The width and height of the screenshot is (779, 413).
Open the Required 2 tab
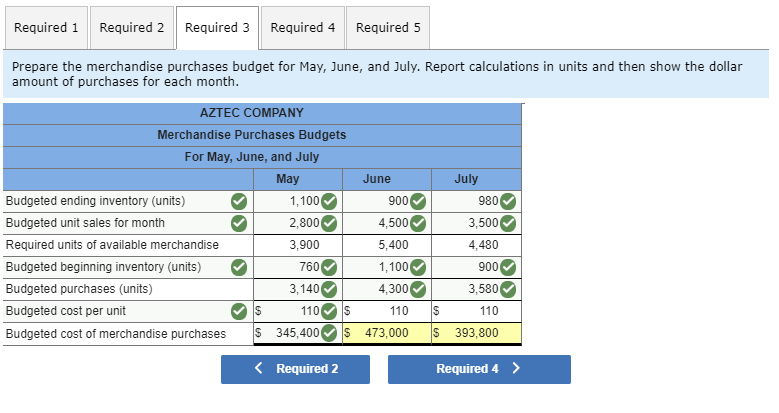point(132,28)
